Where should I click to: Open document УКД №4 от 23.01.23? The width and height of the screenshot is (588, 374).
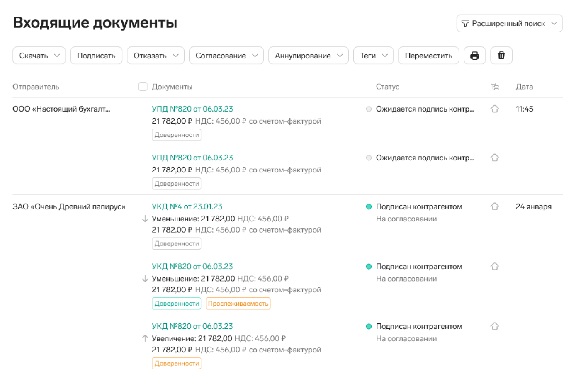(187, 206)
